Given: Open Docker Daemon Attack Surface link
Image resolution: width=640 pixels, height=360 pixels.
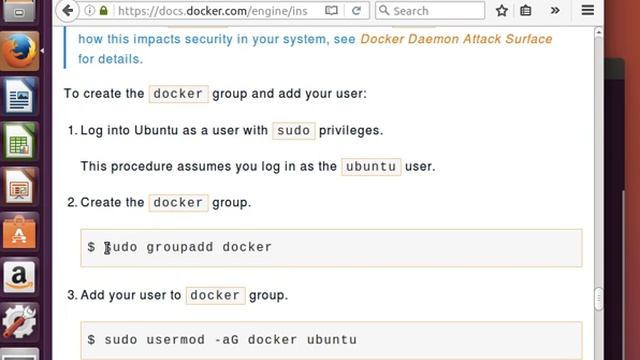Looking at the screenshot, I should tap(456, 39).
